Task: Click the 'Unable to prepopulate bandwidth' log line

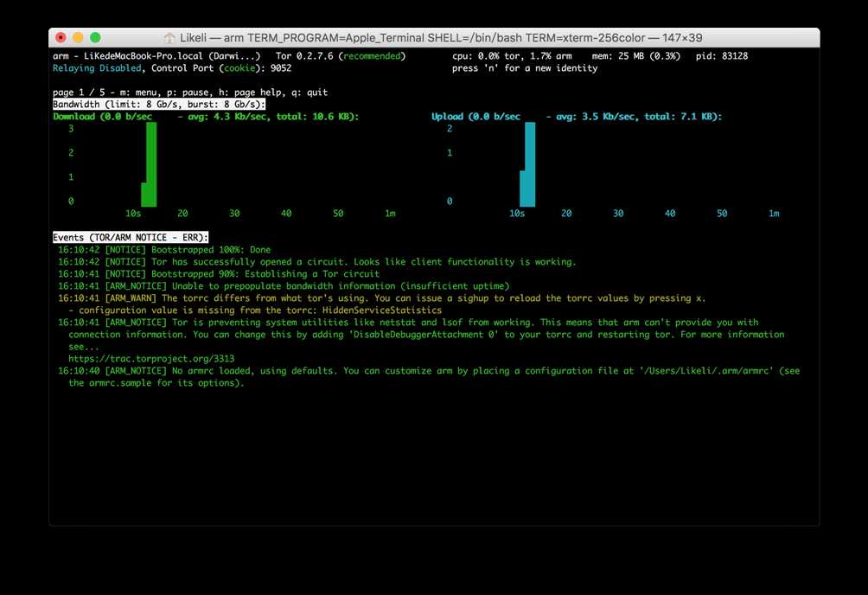Action: pyautogui.click(x=284, y=286)
